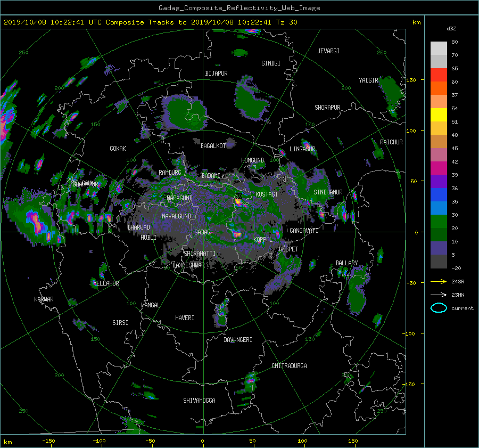Click the KUSTAGI city label
The height and width of the screenshot is (448, 479).
(267, 194)
